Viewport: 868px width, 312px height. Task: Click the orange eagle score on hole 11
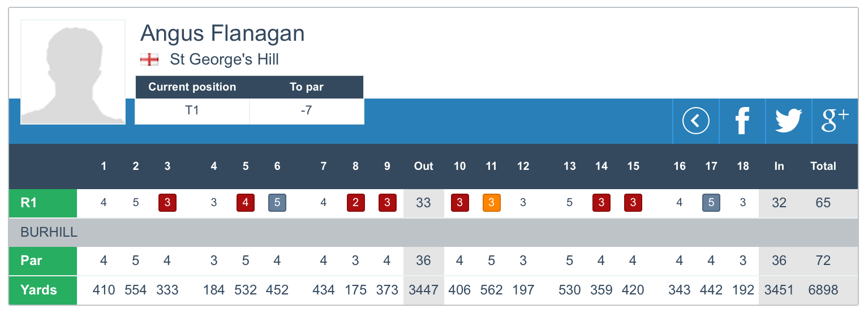click(x=492, y=203)
